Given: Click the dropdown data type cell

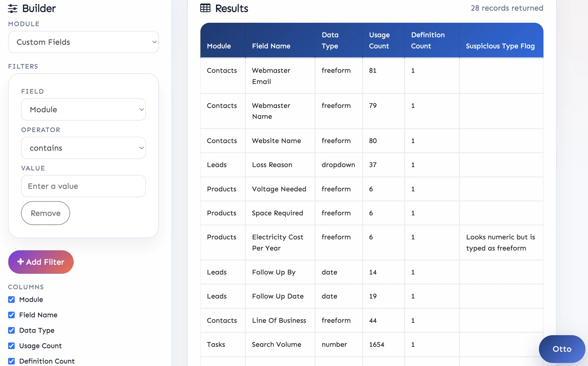Looking at the screenshot, I should pyautogui.click(x=339, y=165).
